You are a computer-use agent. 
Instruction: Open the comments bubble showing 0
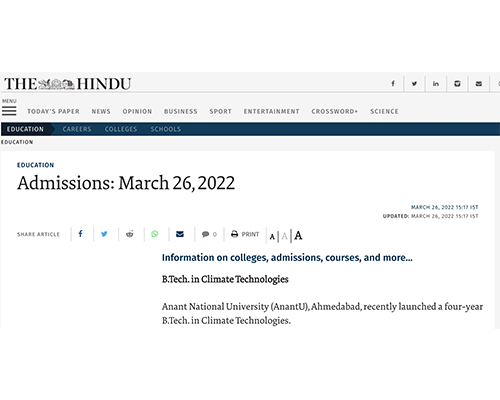tap(209, 234)
